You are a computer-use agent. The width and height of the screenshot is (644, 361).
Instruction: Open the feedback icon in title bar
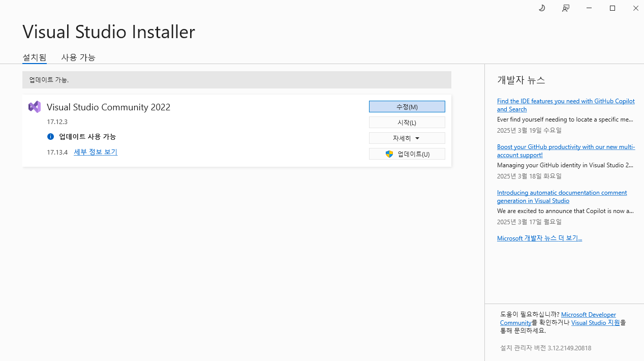tap(566, 8)
